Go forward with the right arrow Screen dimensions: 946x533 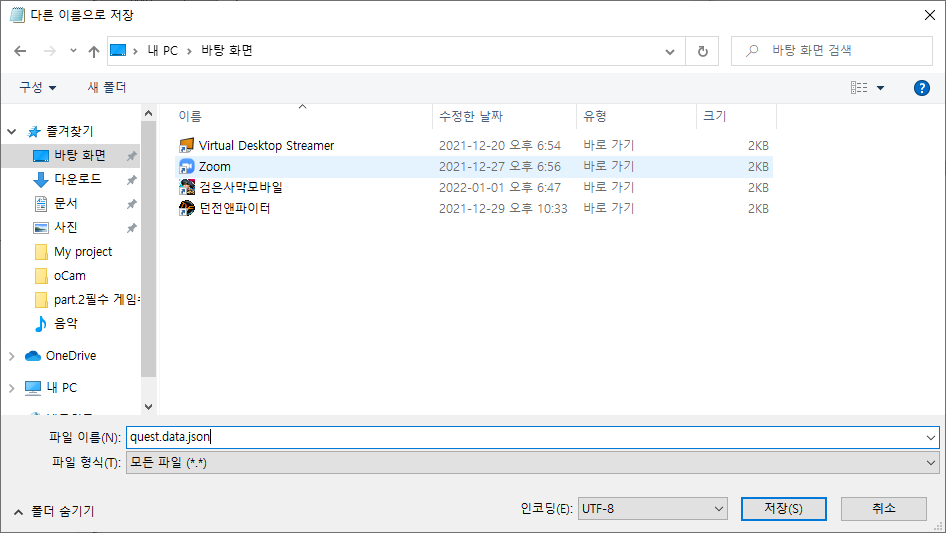click(49, 51)
